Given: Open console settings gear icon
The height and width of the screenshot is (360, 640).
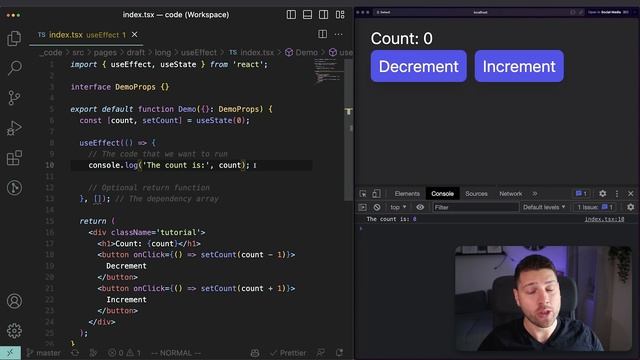Looking at the screenshot, I should click(631, 207).
